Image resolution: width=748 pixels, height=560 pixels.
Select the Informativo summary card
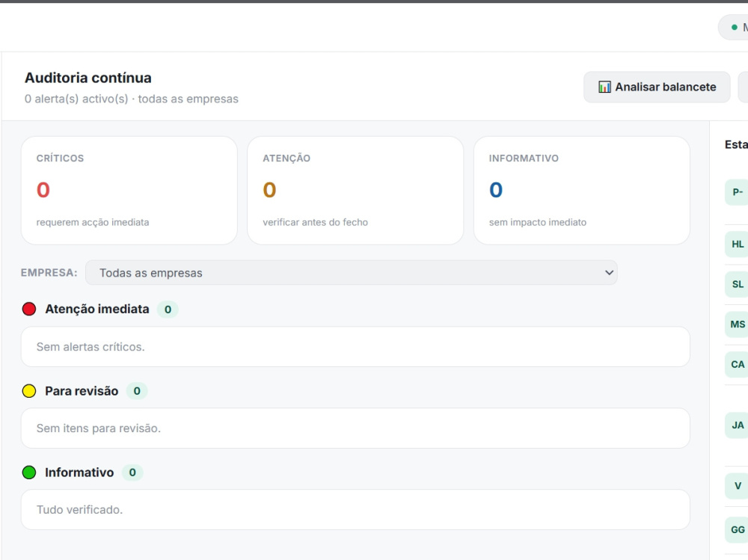click(x=581, y=191)
